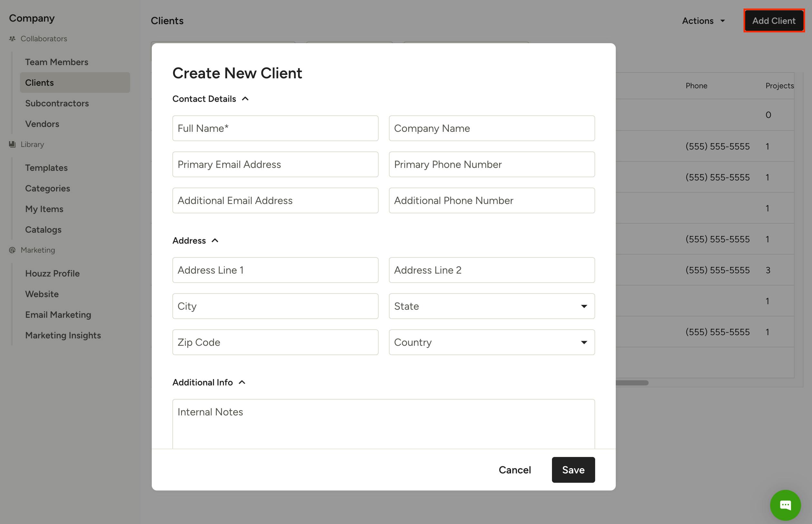Collapse the Address section chevron

215,240
